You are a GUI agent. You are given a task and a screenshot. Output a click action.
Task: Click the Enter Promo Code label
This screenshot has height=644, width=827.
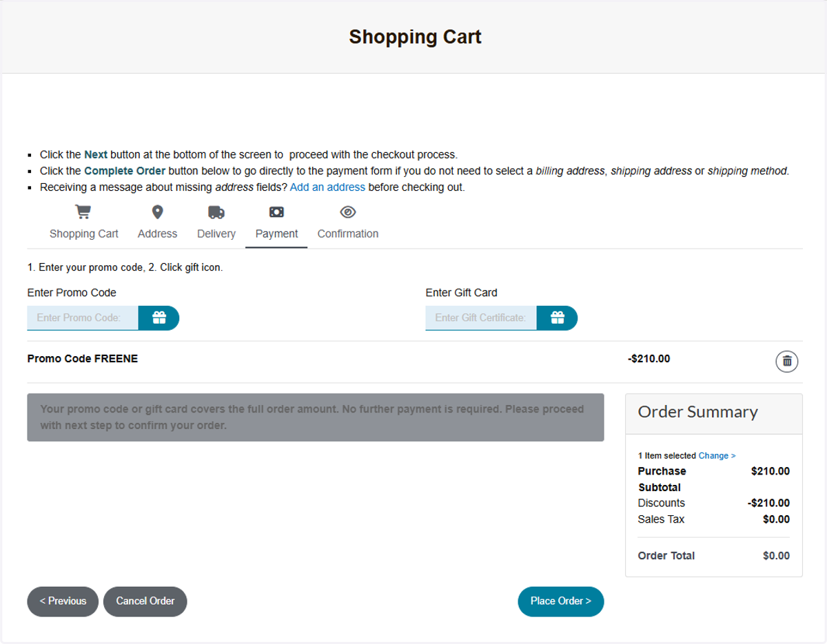point(72,293)
